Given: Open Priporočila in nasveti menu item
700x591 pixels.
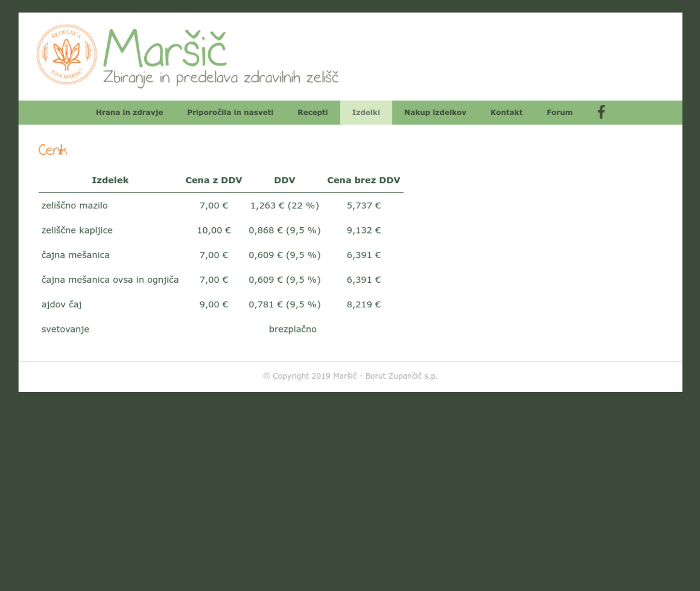Looking at the screenshot, I should pos(230,112).
